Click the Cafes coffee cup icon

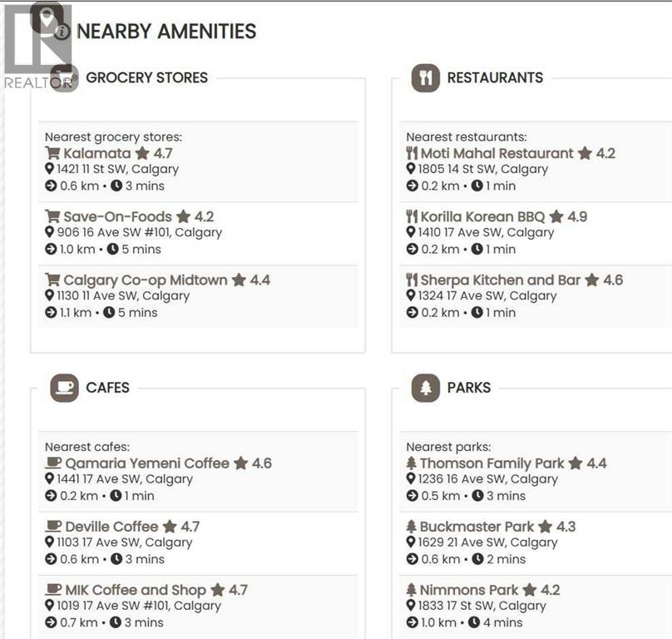tap(64, 388)
